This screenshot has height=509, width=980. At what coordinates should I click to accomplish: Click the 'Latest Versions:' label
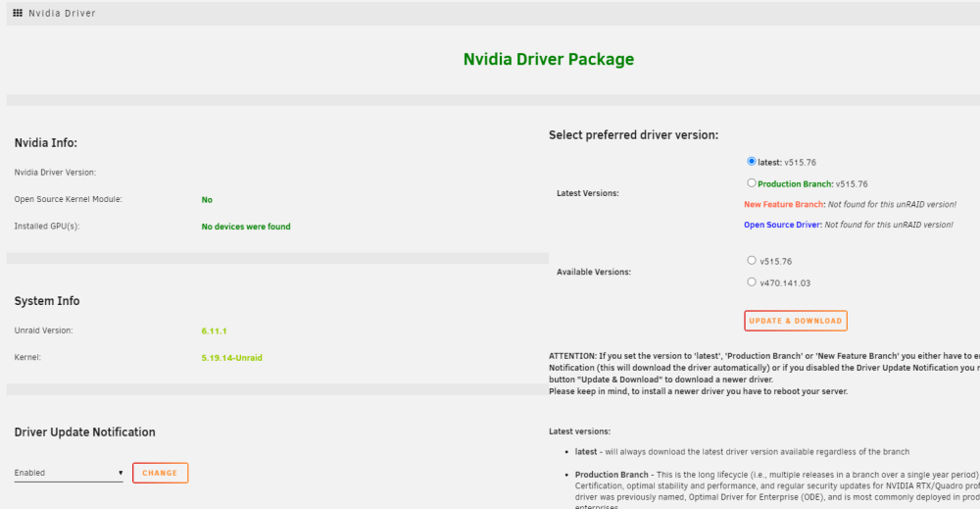pyautogui.click(x=587, y=193)
